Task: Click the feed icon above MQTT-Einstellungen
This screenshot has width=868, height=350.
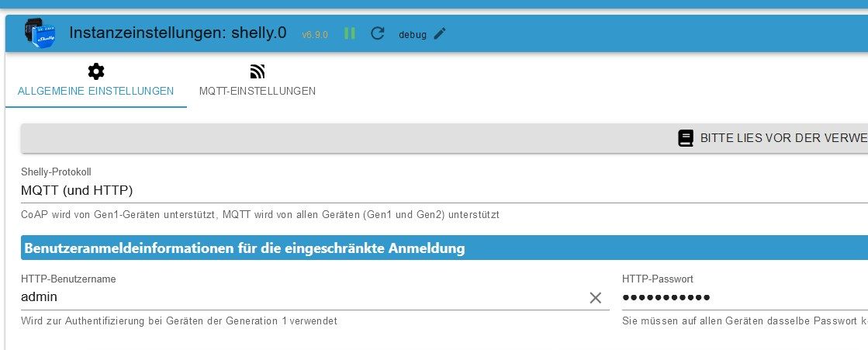Action: click(258, 71)
